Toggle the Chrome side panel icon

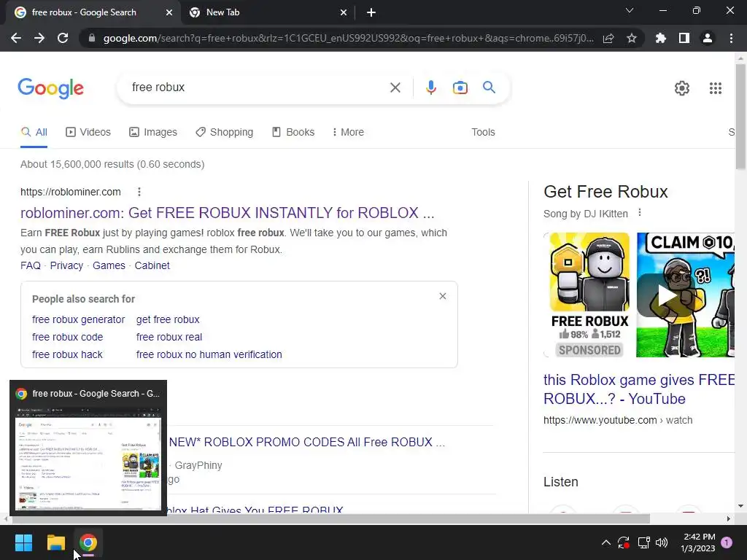pyautogui.click(x=684, y=38)
